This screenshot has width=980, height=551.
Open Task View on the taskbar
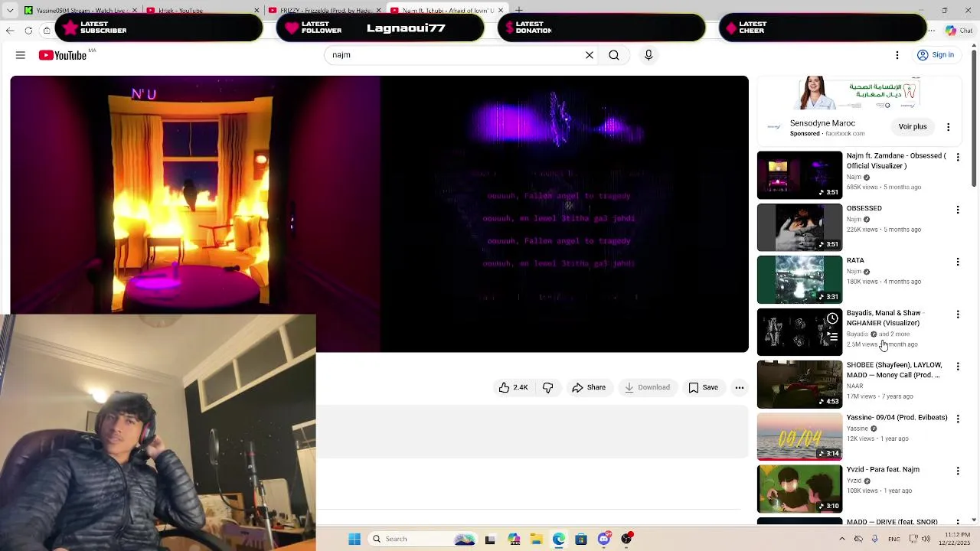[x=490, y=539]
